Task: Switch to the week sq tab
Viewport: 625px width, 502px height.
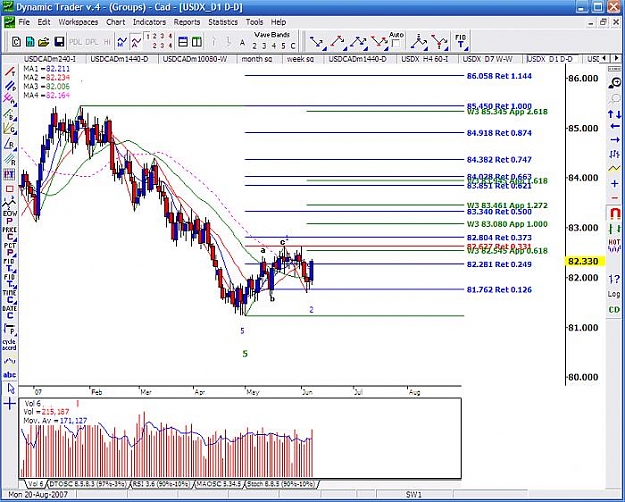Action: point(300,59)
